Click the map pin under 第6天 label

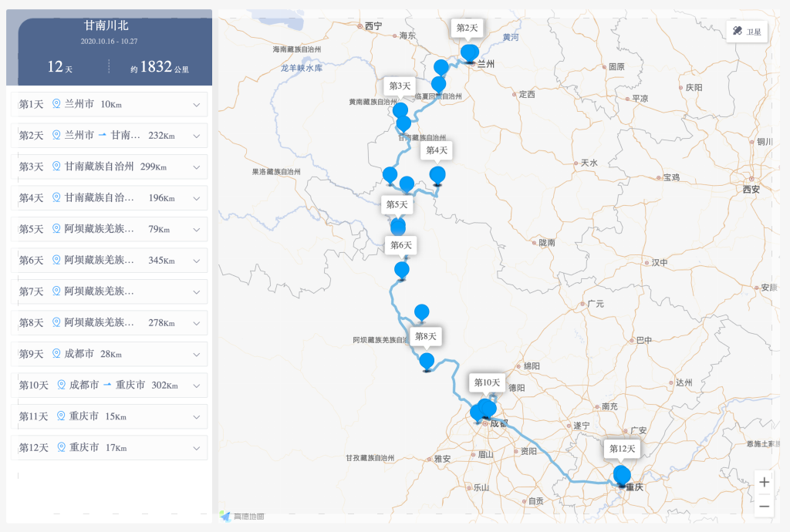(401, 270)
